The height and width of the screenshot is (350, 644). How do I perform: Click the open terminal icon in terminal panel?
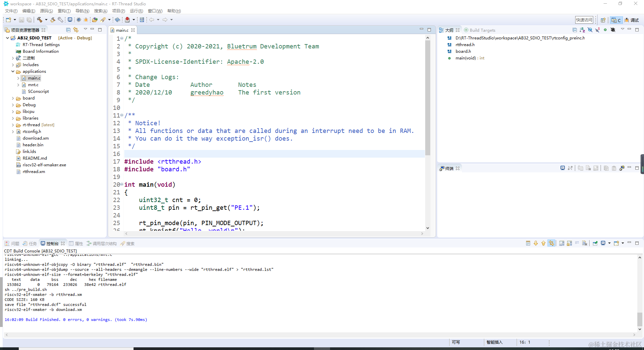pos(563,168)
